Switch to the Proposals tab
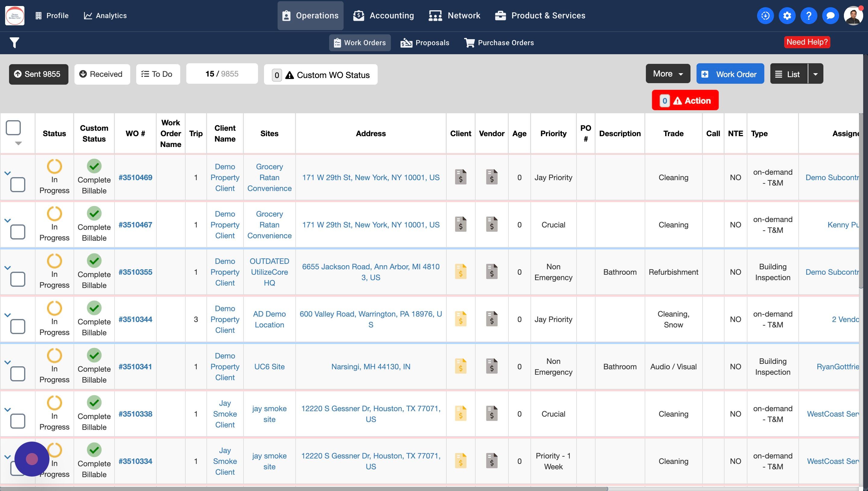Image resolution: width=868 pixels, height=491 pixels. 425,43
